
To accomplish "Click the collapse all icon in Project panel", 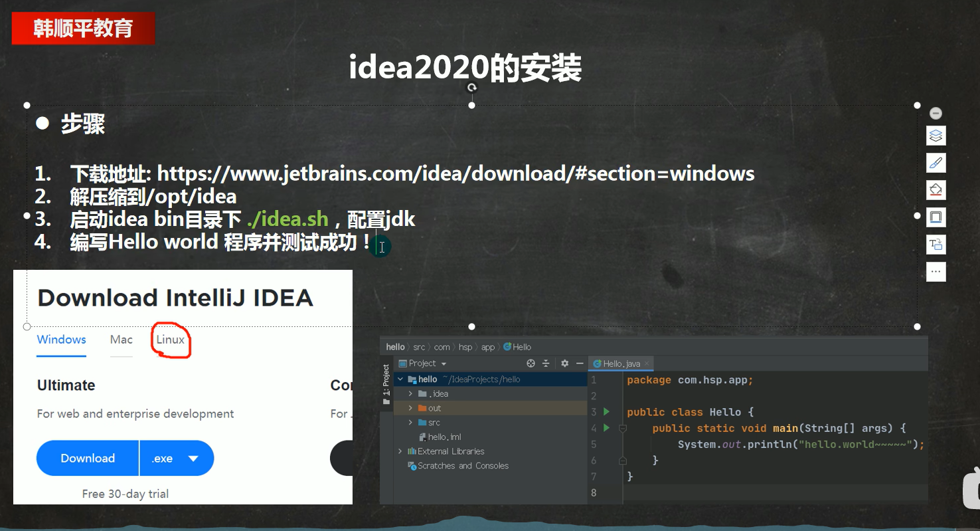I will [x=546, y=364].
